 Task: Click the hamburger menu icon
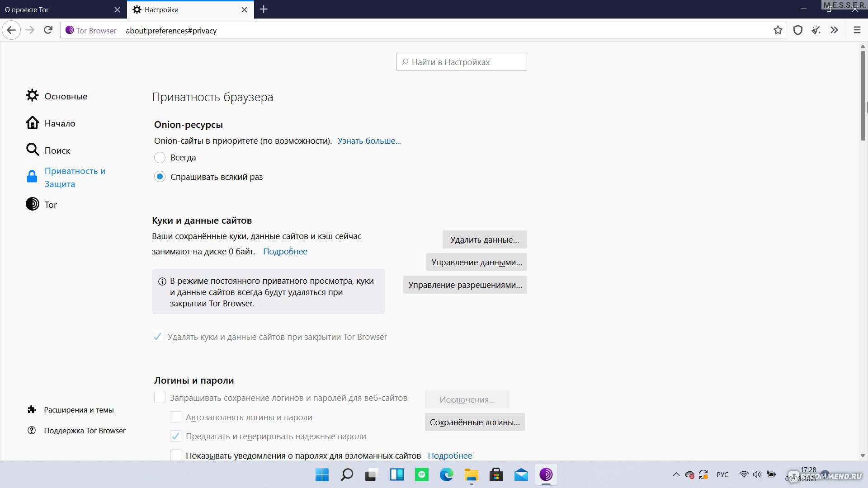pos(857,30)
